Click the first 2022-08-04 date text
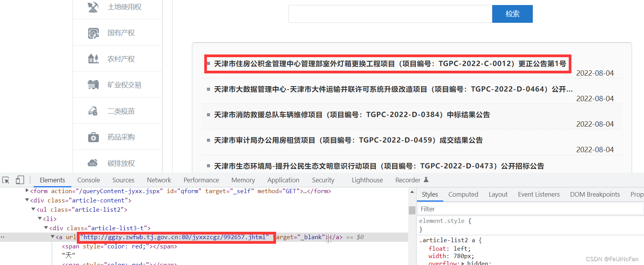644x265 pixels. point(595,73)
